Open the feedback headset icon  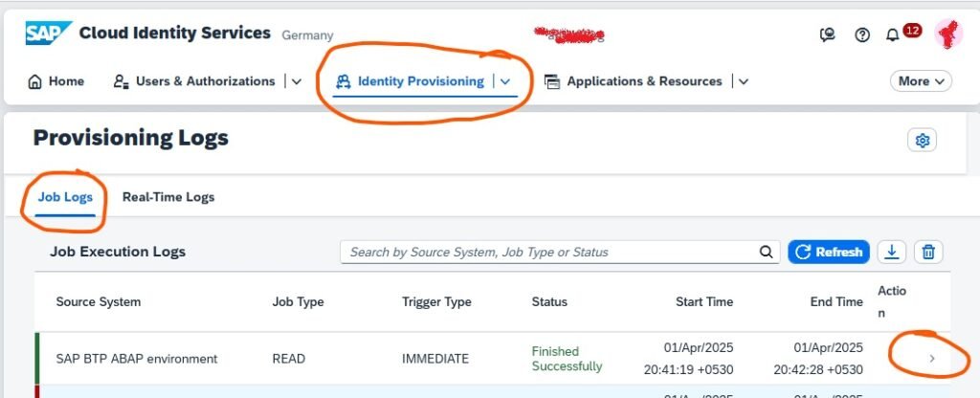(828, 34)
